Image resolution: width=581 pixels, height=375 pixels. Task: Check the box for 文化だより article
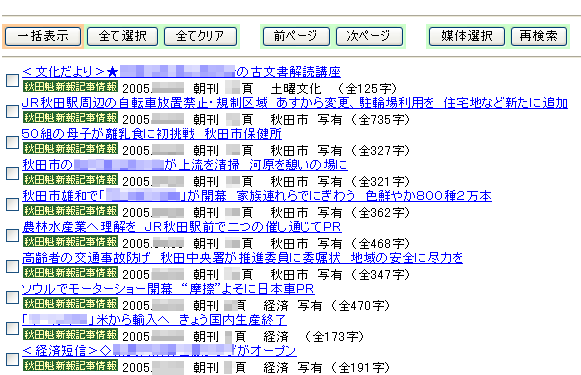tap(12, 80)
